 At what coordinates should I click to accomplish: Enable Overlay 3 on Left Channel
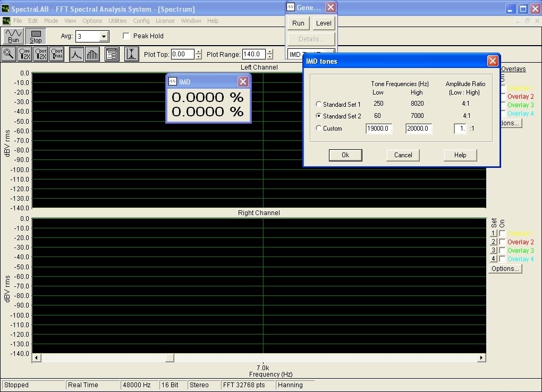tap(503, 105)
